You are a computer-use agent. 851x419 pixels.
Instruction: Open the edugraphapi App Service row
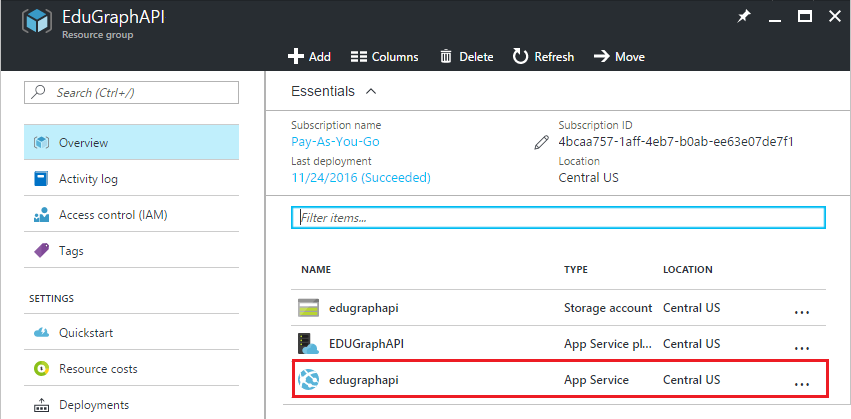click(558, 380)
